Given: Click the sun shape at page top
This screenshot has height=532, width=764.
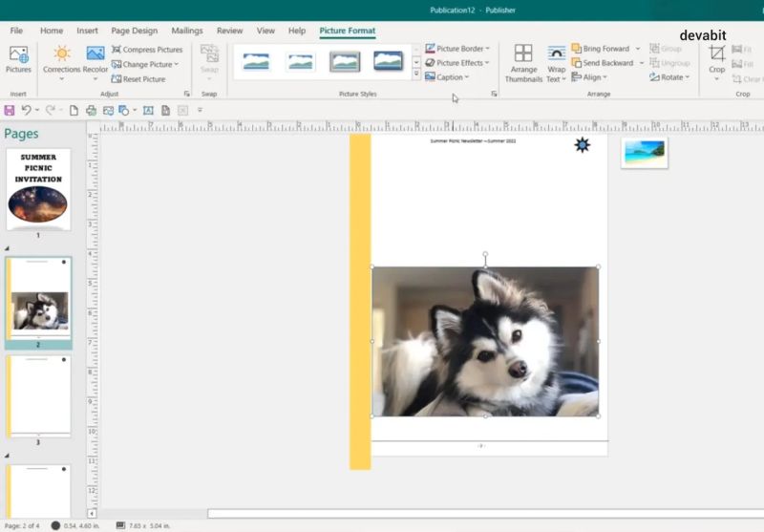Looking at the screenshot, I should point(583,144).
